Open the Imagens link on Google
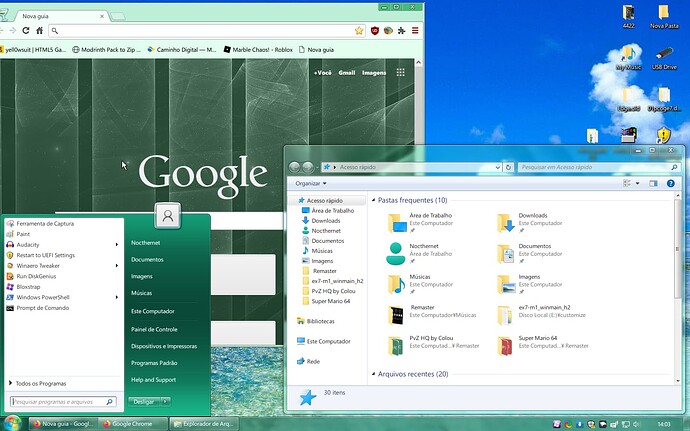Viewport: 690px width, 431px height. 374,73
